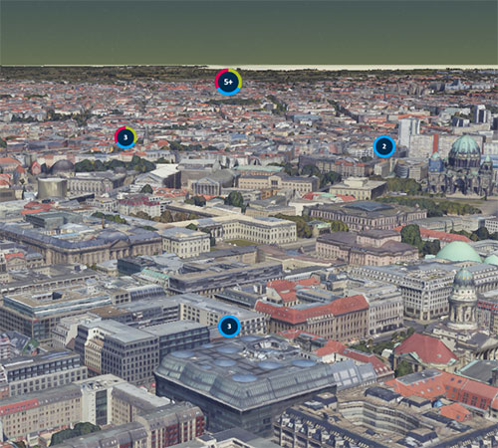Select the multicolor marker labeled 3

(x=125, y=137)
